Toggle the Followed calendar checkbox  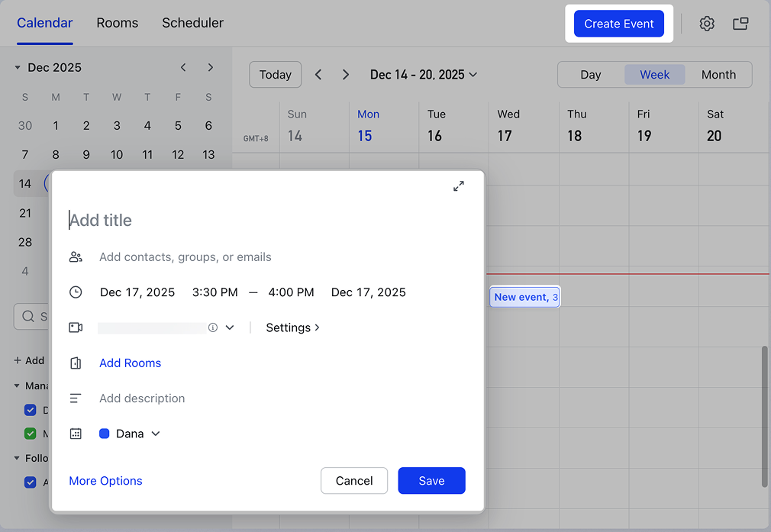click(x=31, y=482)
